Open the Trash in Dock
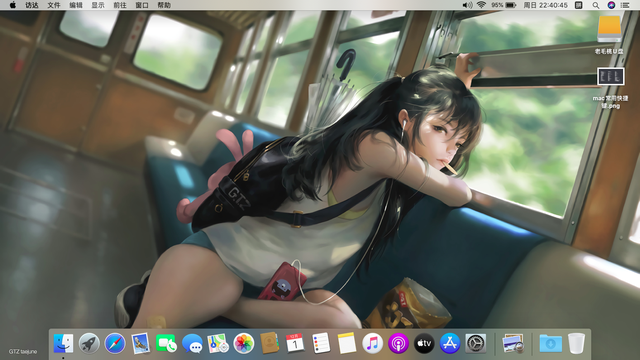 pyautogui.click(x=576, y=343)
